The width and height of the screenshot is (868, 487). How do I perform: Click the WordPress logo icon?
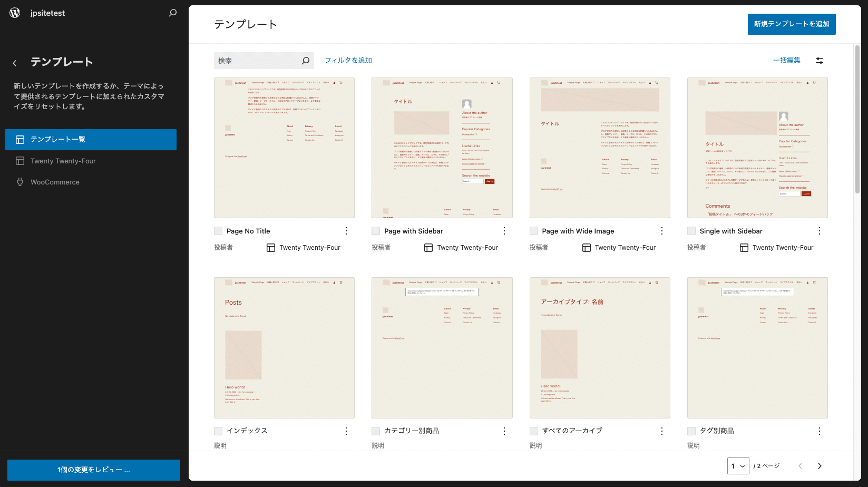point(14,13)
